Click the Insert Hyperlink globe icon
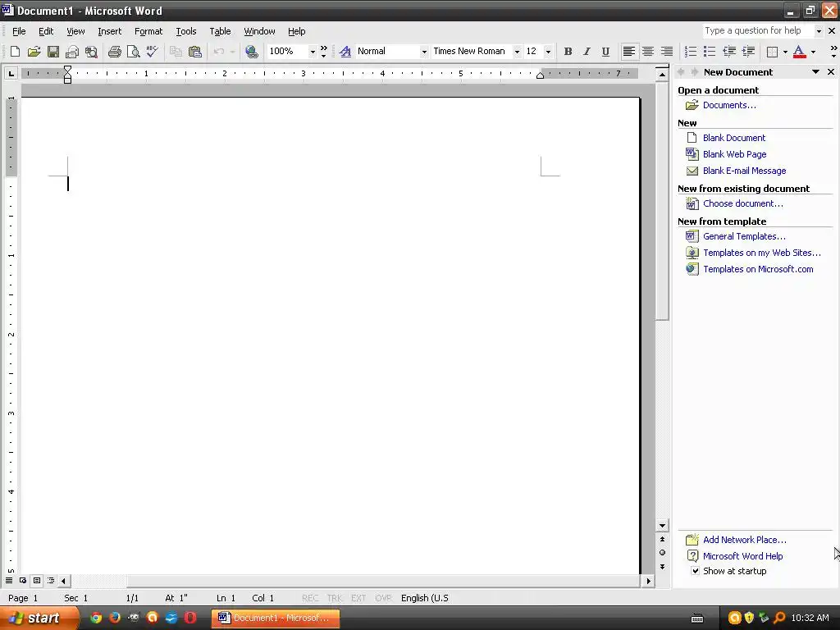This screenshot has height=630, width=840. (x=251, y=52)
